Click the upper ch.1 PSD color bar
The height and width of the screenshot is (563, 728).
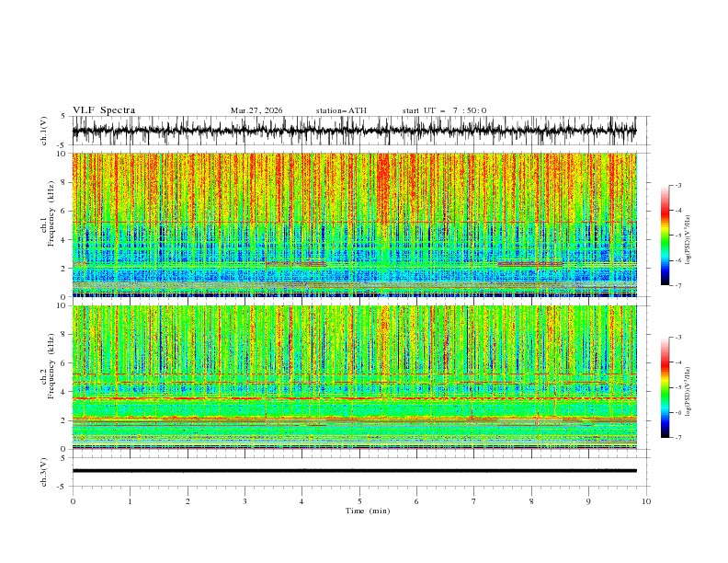click(x=665, y=236)
